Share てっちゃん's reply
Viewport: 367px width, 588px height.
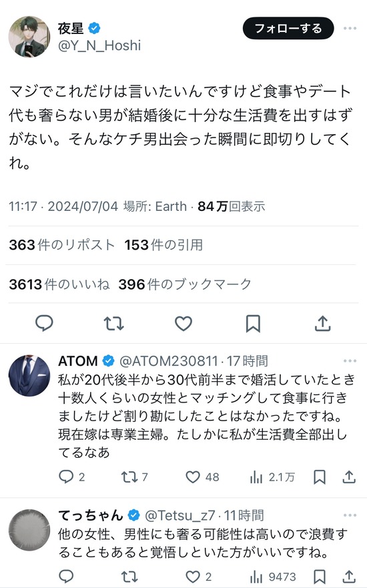pos(348,577)
